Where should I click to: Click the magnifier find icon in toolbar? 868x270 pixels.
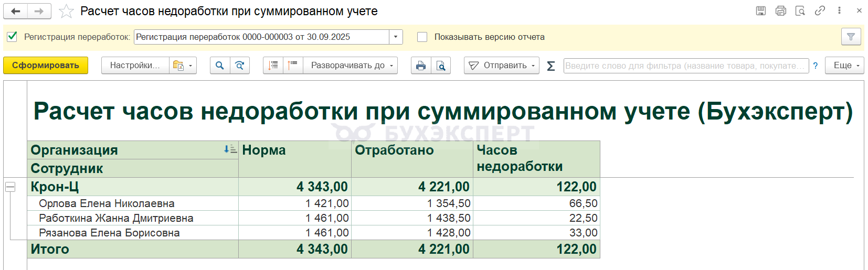(x=220, y=66)
